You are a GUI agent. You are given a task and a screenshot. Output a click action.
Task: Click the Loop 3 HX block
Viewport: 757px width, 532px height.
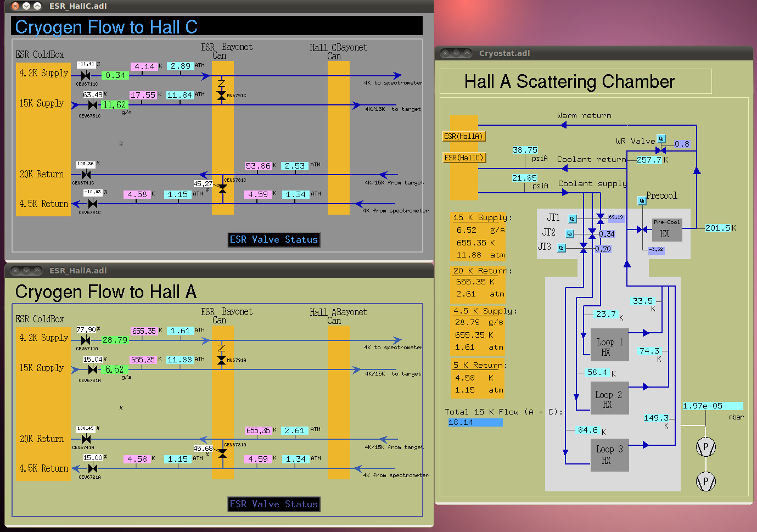(610, 455)
